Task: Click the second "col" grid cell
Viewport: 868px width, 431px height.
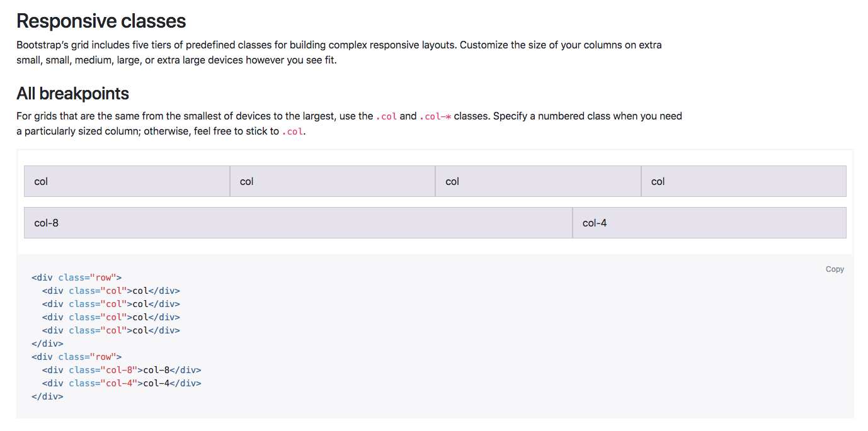Action: (332, 181)
